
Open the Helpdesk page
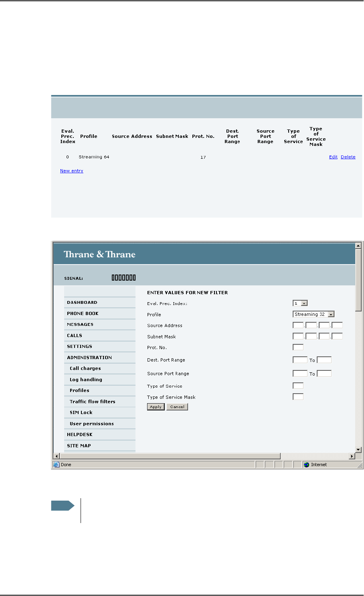click(100, 434)
